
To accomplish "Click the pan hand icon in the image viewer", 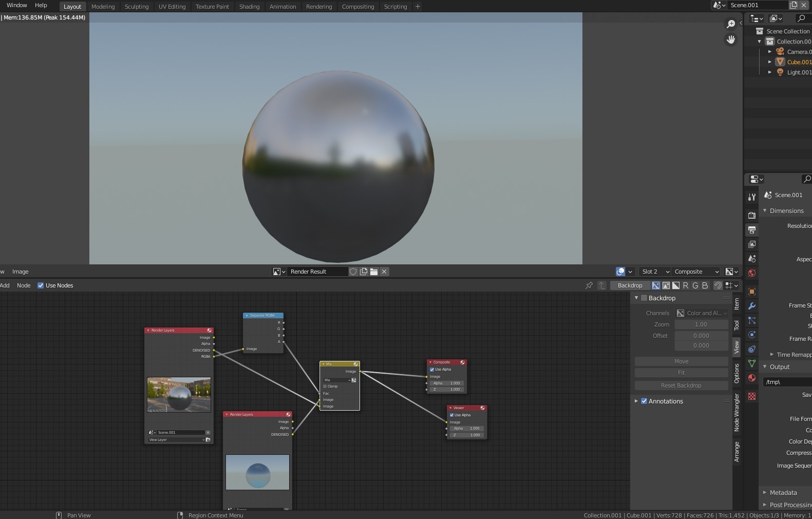I will [x=730, y=40].
